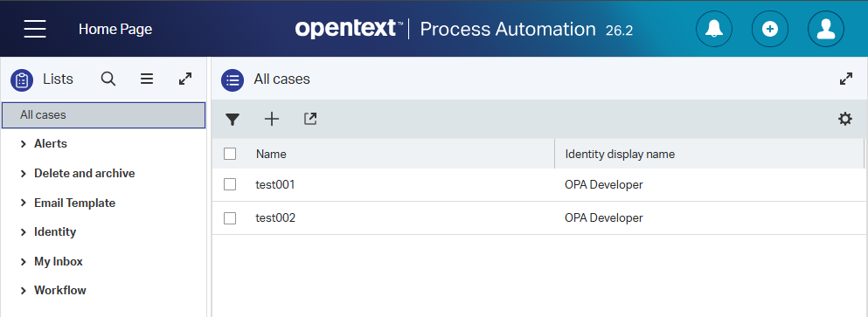Expand the Workflow group

point(24,291)
